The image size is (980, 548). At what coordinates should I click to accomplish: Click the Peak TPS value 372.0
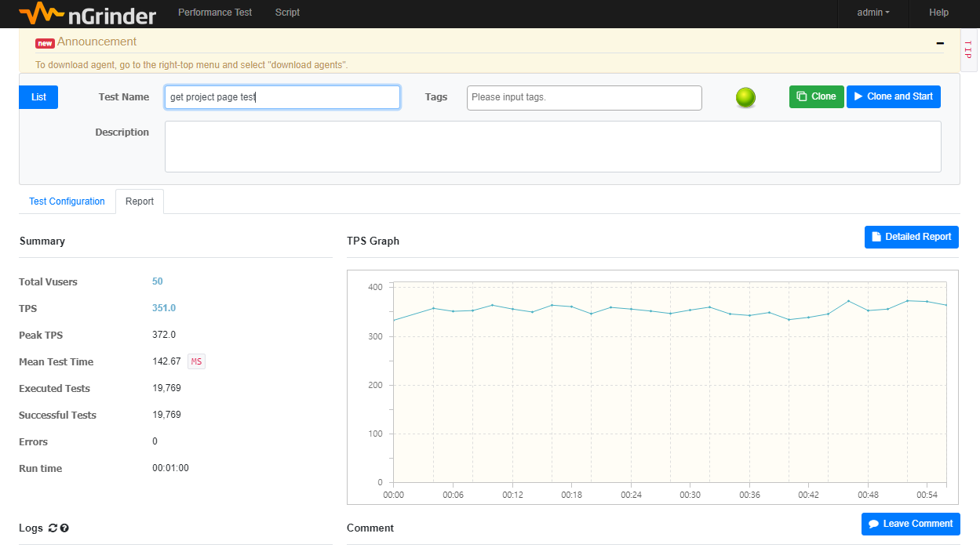(x=164, y=335)
